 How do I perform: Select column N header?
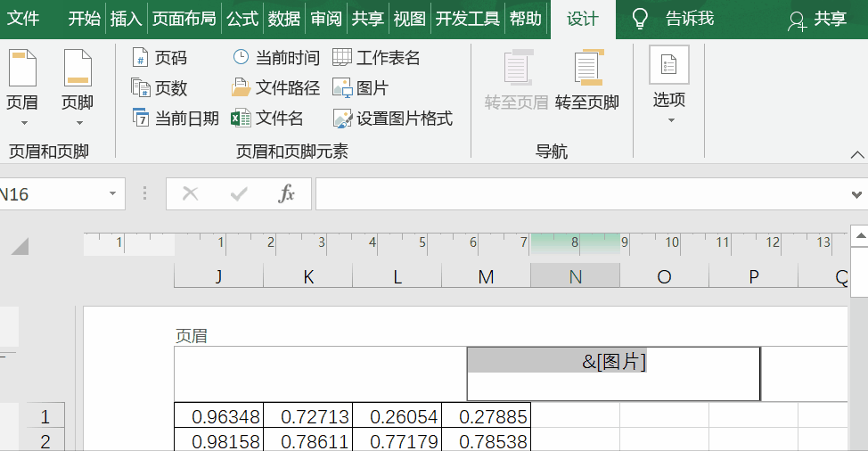pyautogui.click(x=575, y=276)
